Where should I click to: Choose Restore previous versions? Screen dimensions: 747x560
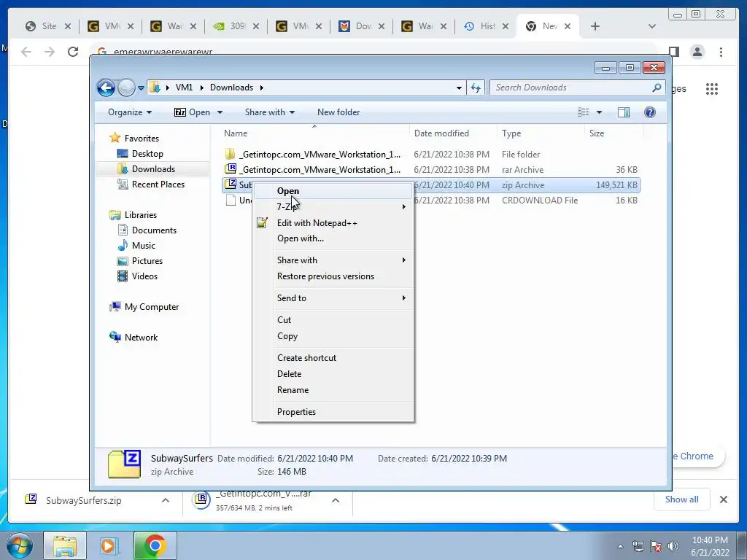pyautogui.click(x=333, y=276)
